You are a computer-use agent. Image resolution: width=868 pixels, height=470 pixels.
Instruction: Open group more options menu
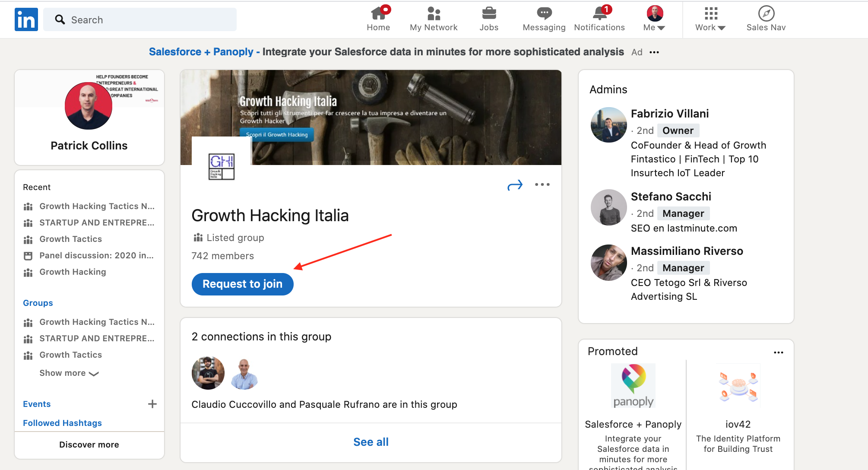click(542, 184)
